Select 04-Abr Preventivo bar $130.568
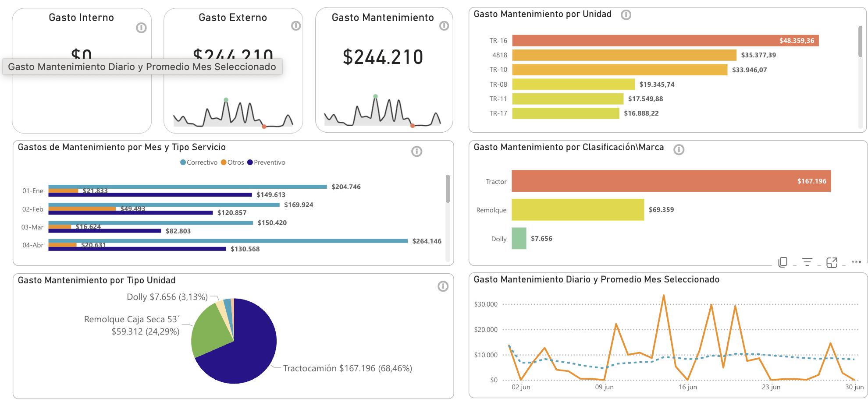 click(x=137, y=249)
